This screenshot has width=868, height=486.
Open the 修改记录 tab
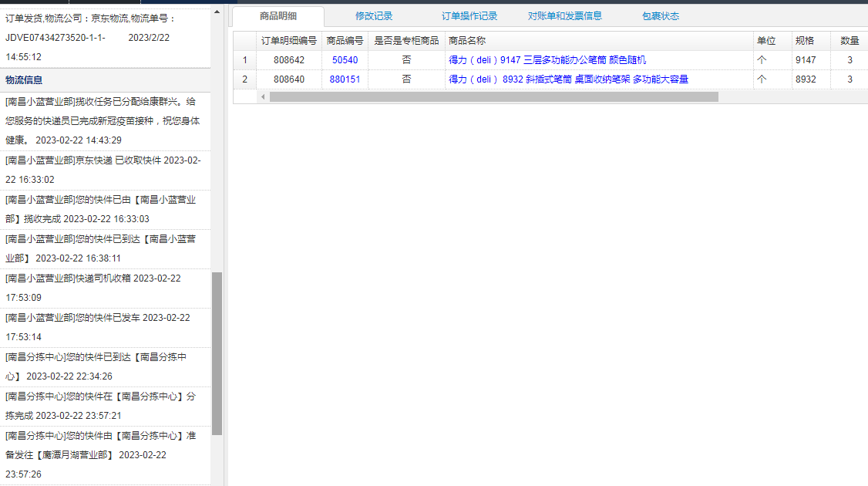(374, 16)
